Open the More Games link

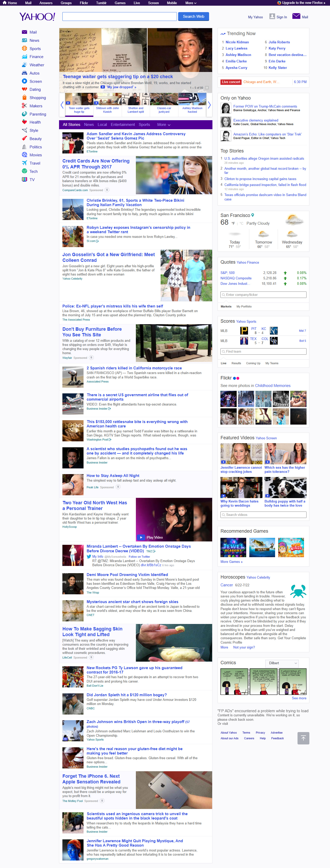coord(231,562)
